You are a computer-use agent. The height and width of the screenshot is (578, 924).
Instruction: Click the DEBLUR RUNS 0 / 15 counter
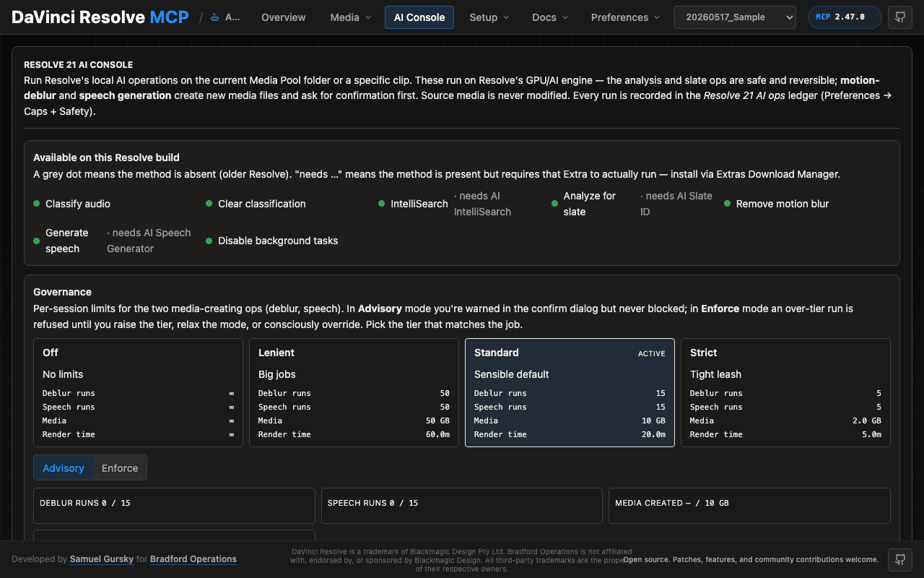point(174,506)
